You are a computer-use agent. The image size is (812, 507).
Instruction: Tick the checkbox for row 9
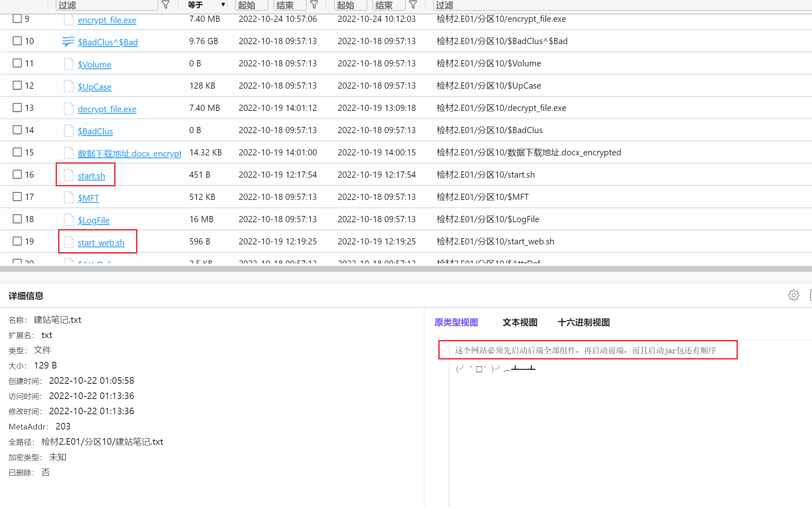coord(17,19)
